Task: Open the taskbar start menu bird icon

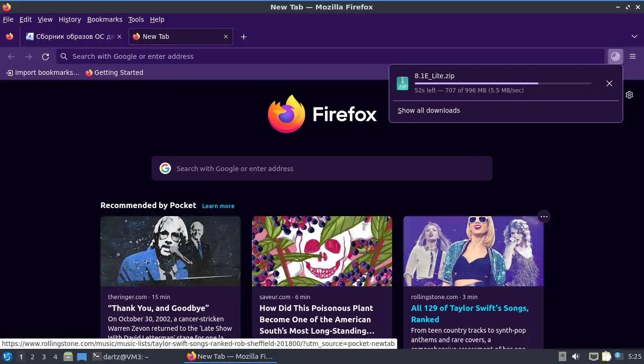Action: (x=8, y=356)
